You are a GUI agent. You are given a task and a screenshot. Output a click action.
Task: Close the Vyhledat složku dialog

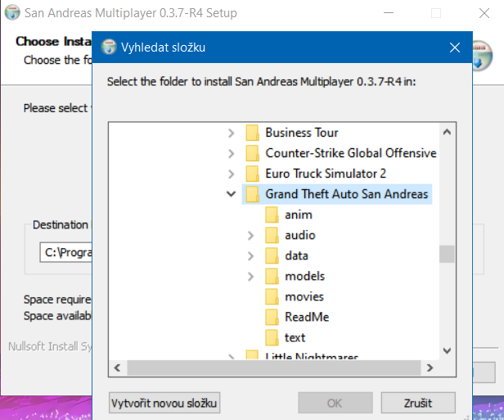click(x=455, y=47)
